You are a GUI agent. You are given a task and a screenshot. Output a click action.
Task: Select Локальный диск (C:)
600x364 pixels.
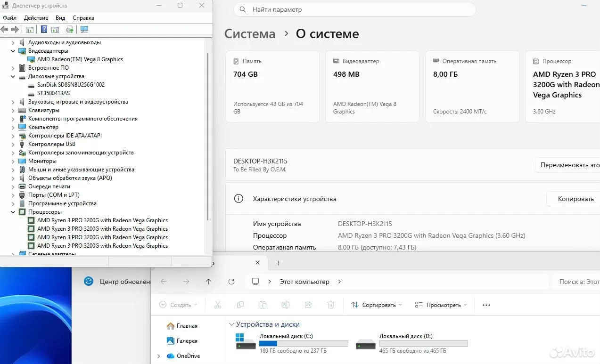pos(292,343)
